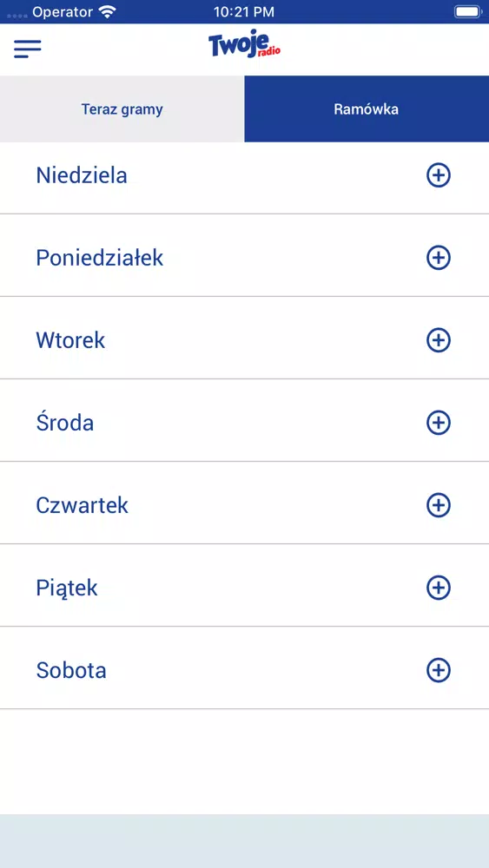Tap the Piątek day label

67,589
